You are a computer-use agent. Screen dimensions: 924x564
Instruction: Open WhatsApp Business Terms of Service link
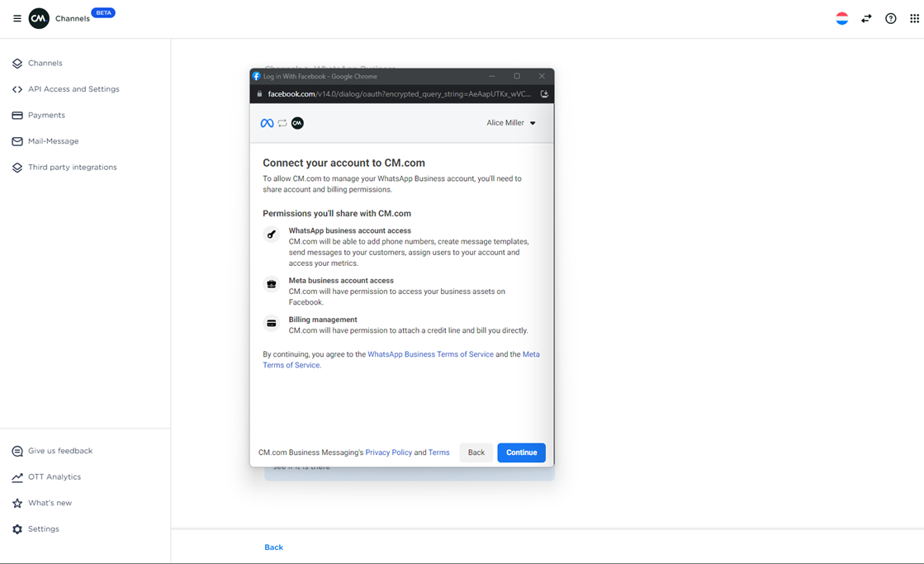click(430, 354)
